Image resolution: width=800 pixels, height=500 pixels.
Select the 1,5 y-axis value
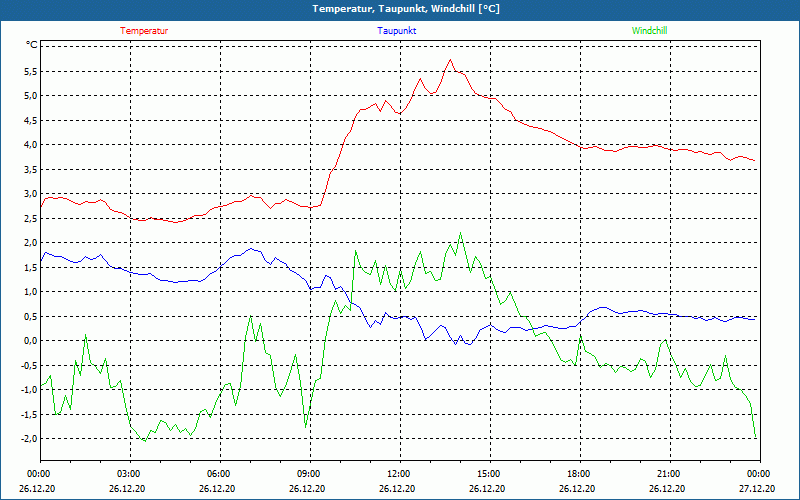coord(31,267)
